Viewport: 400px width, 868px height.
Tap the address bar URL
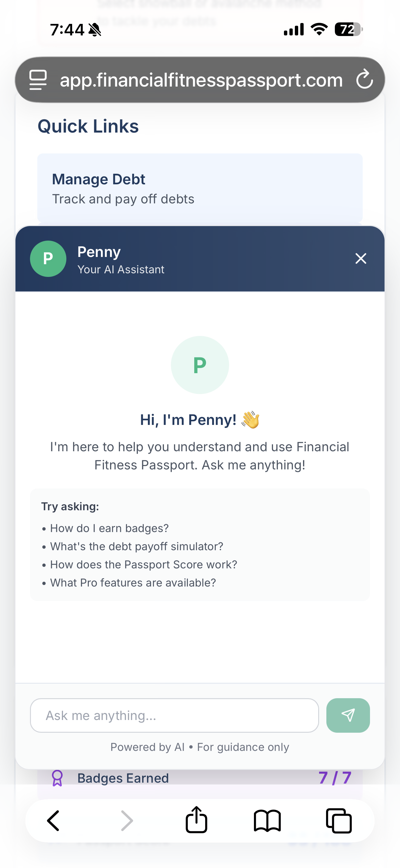pyautogui.click(x=201, y=80)
